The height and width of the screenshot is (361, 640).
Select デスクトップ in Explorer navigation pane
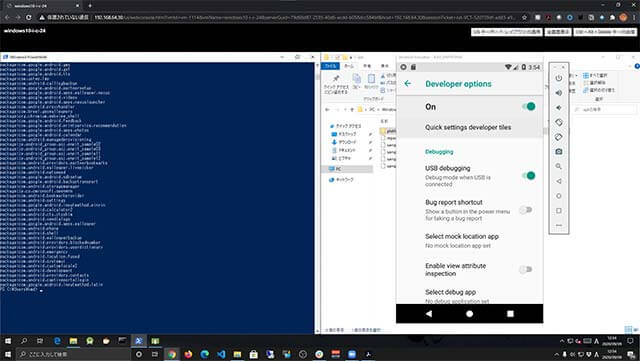point(344,134)
